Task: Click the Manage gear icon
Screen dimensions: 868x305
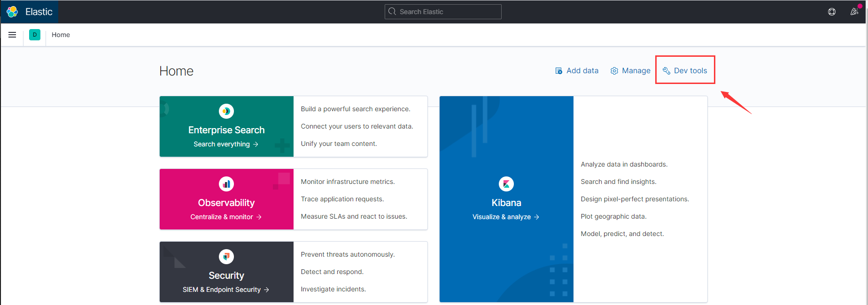Action: pos(614,71)
